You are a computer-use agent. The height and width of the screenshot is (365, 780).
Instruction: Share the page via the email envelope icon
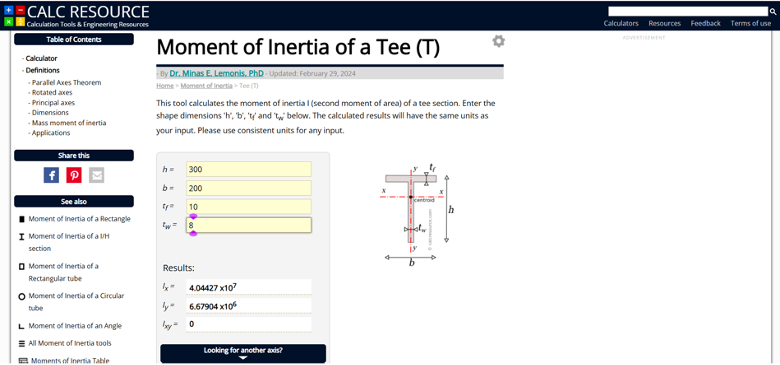[x=97, y=175]
